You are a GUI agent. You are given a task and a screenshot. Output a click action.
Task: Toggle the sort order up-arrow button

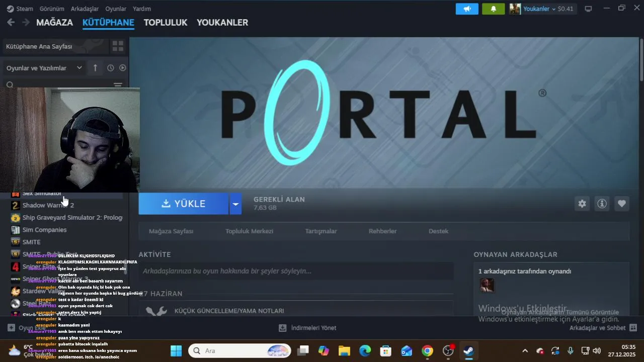coord(95,68)
